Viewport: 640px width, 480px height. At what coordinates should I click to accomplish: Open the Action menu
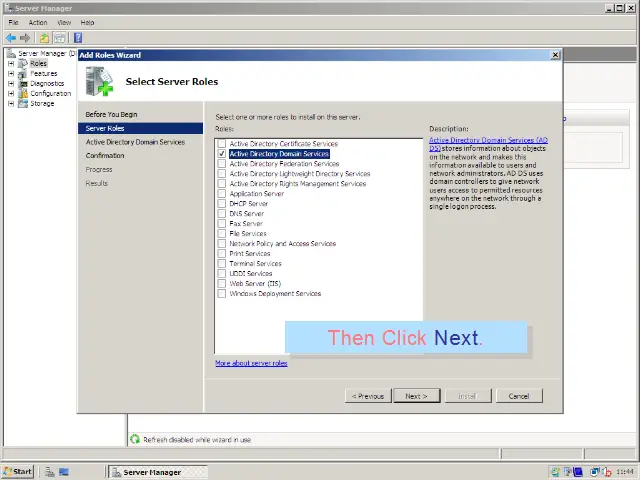tap(38, 22)
